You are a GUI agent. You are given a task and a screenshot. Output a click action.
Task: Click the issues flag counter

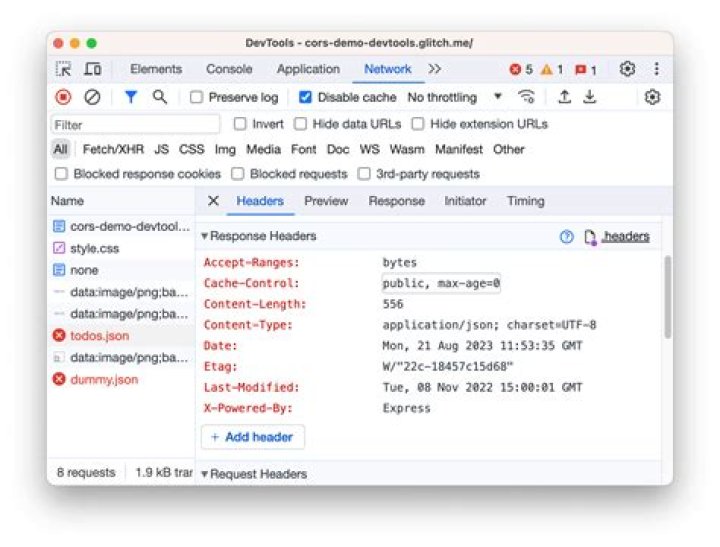[x=586, y=70]
